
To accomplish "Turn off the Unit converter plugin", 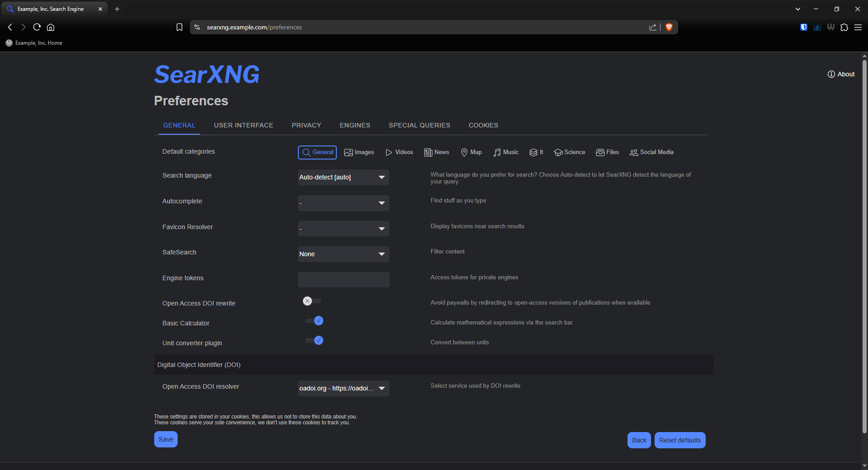I will [x=314, y=341].
